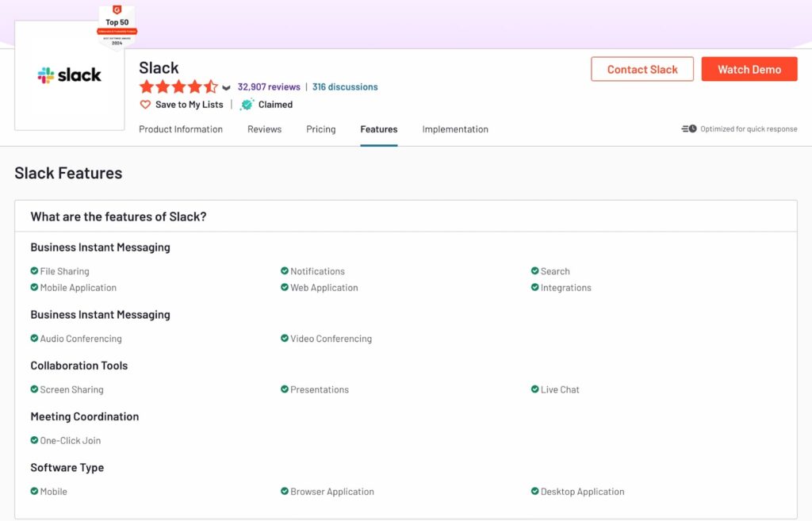Click the Presentations check icon
Viewport: 812px width, 521px height.
coord(285,389)
